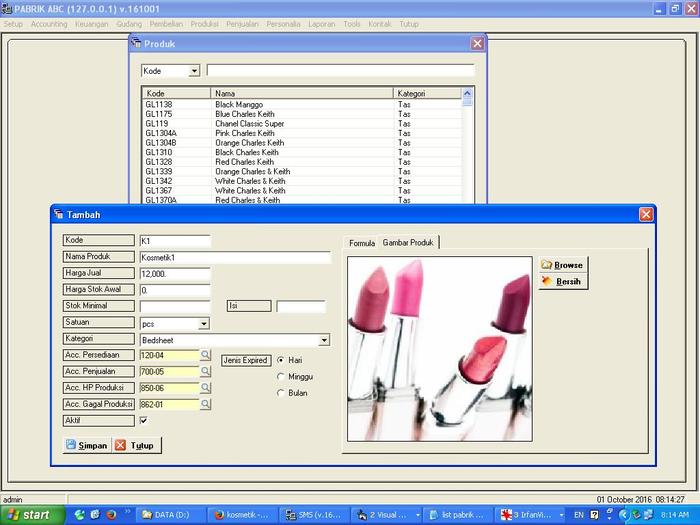Viewport: 700px width, 525px height.
Task: Save the product with Simpan
Action: point(86,445)
